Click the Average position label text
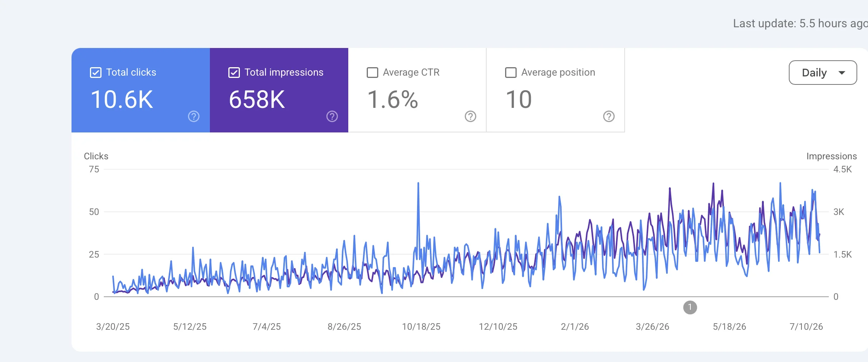The width and height of the screenshot is (868, 362). (x=558, y=72)
